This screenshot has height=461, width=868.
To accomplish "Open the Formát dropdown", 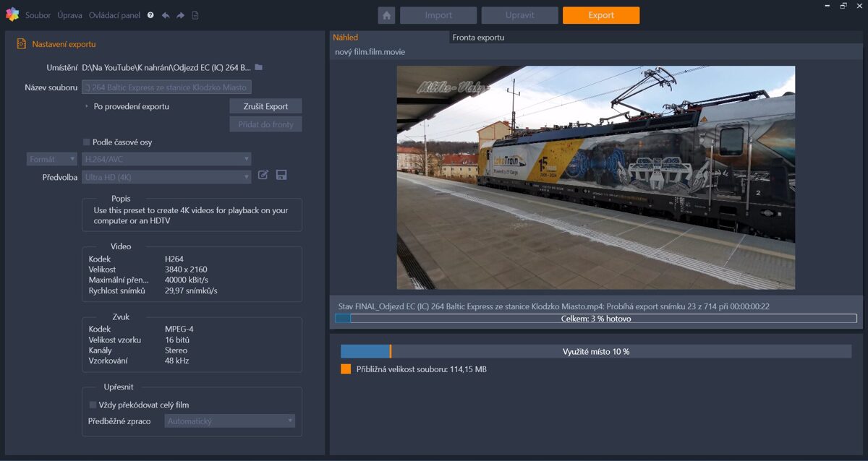I will point(52,159).
